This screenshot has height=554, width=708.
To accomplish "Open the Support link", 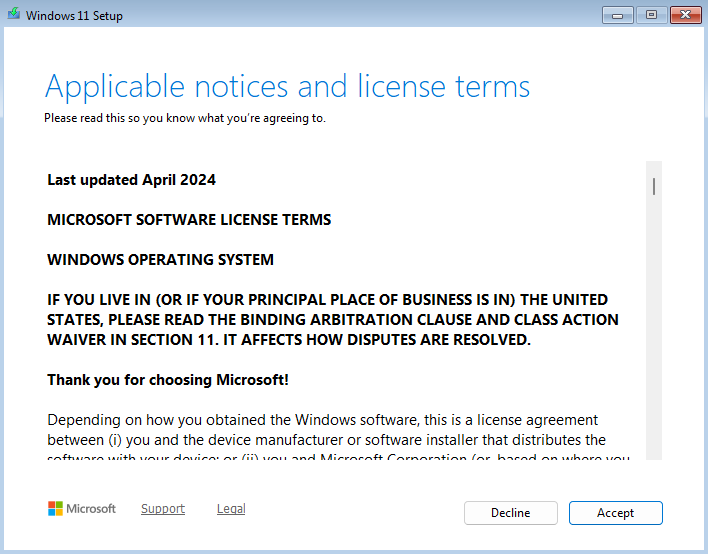I will point(163,509).
